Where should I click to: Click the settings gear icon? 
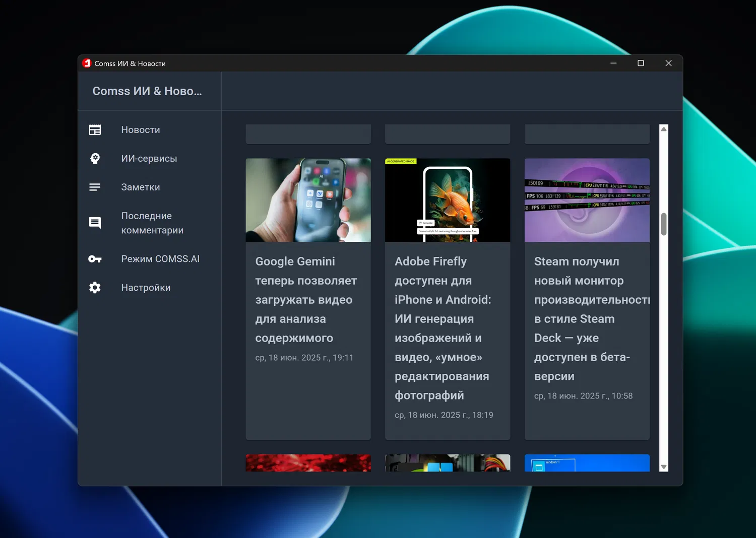click(95, 288)
